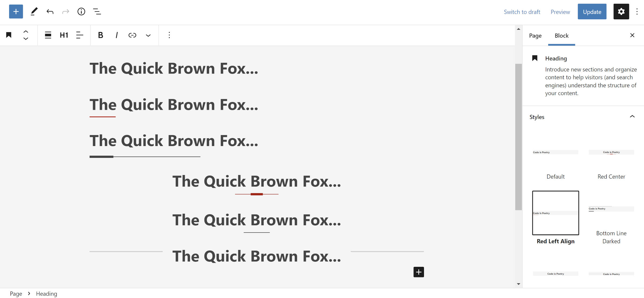The image size is (644, 298).
Task: Redo the last undone change
Action: click(x=65, y=12)
